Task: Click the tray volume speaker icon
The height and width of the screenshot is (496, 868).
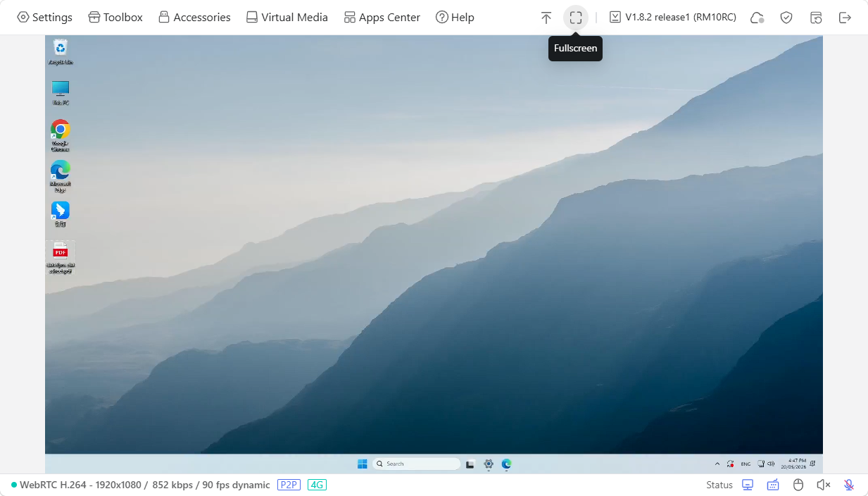Action: pos(771,464)
